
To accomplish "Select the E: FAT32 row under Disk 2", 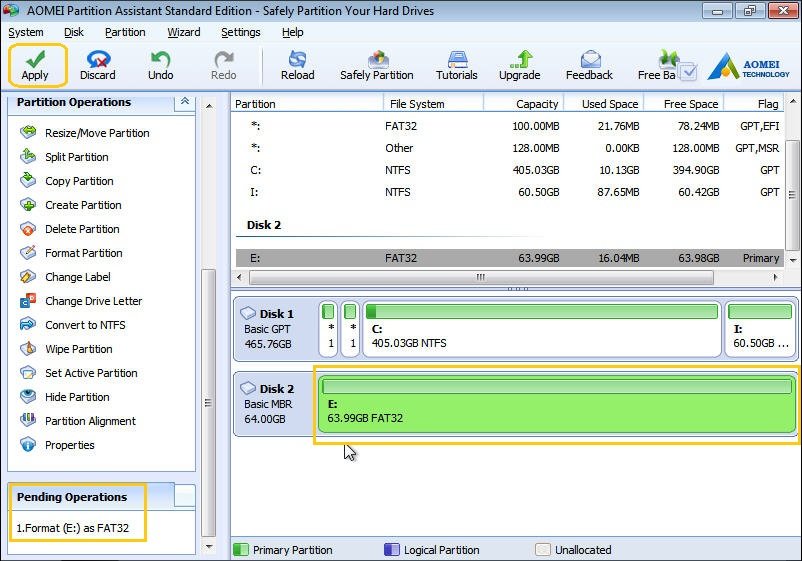I will pos(509,258).
